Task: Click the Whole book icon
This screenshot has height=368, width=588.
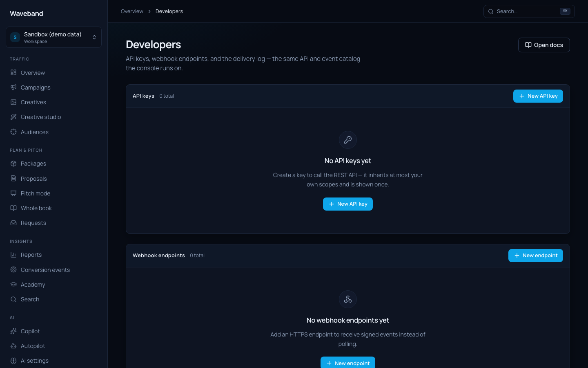Action: coord(13,208)
